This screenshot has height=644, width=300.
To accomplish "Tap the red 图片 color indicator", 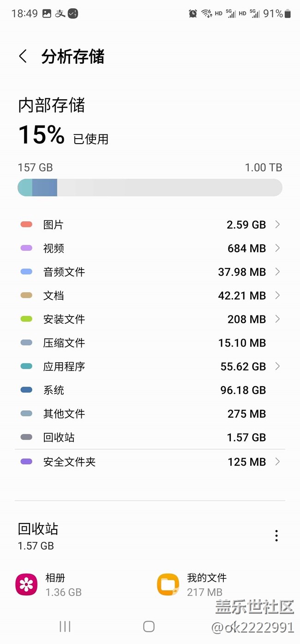I will point(26,225).
